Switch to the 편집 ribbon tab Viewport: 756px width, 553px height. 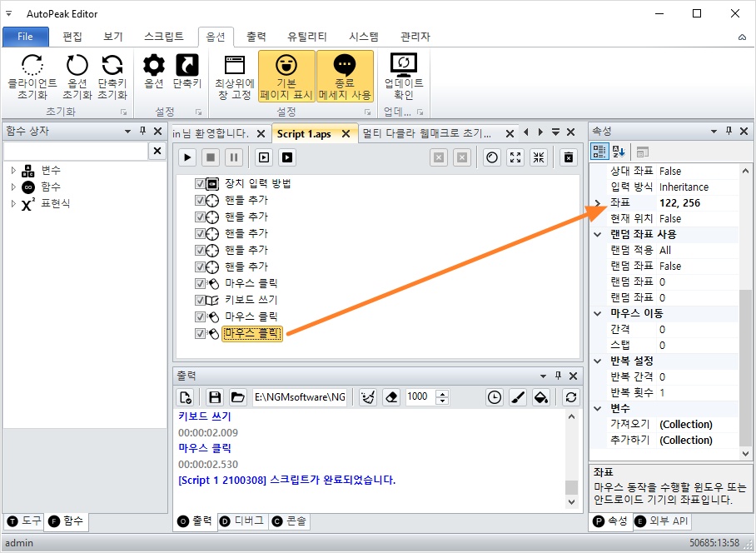point(72,37)
